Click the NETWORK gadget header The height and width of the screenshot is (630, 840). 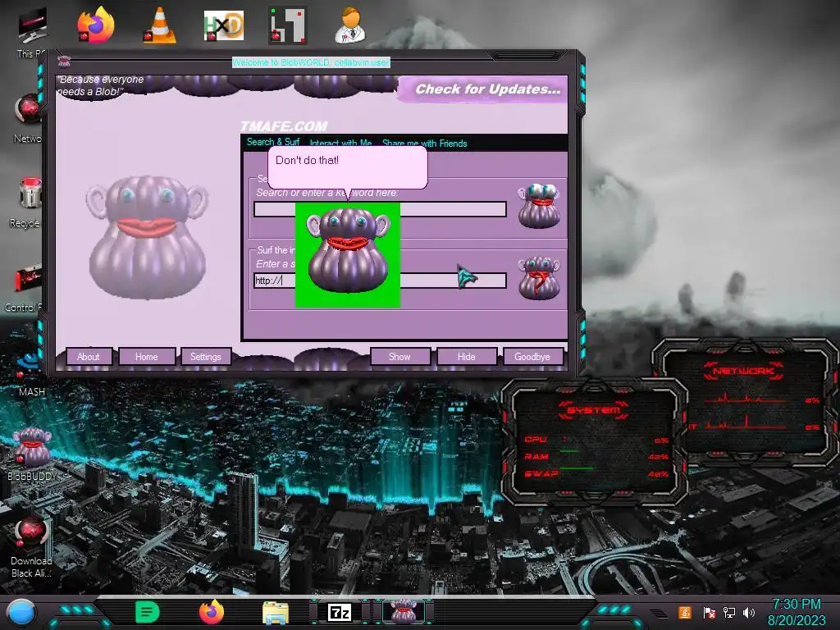pos(743,371)
